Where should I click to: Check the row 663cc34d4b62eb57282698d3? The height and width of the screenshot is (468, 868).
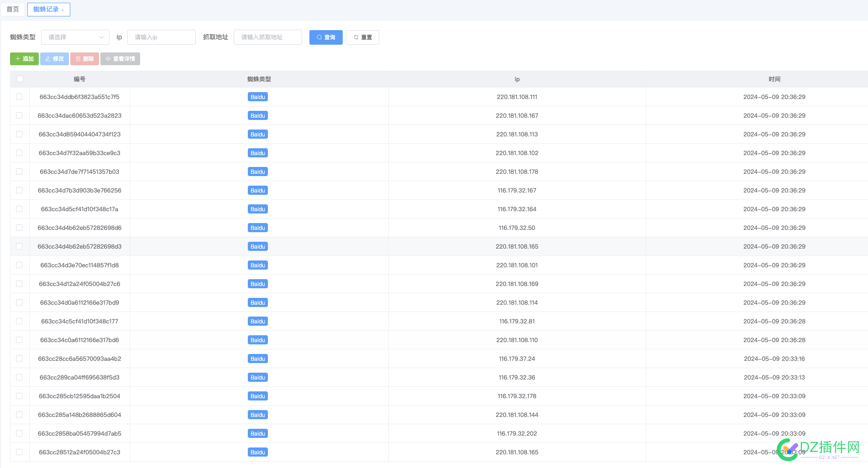click(19, 246)
